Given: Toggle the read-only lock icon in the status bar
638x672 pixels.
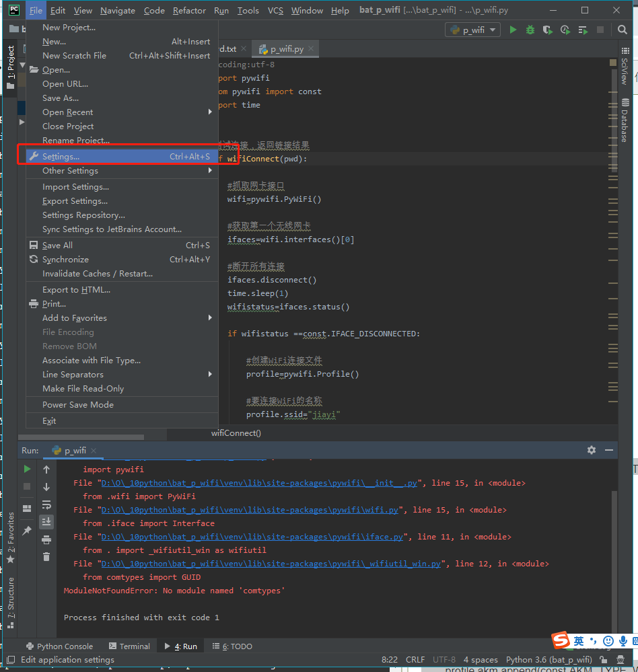Looking at the screenshot, I should click(603, 660).
